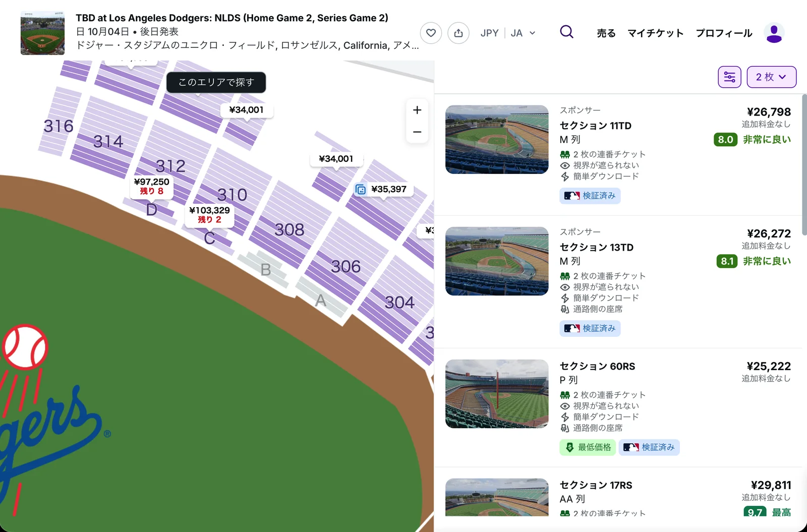807x532 pixels.
Task: Select the ¥103,329 section C price tag
Action: (x=209, y=215)
